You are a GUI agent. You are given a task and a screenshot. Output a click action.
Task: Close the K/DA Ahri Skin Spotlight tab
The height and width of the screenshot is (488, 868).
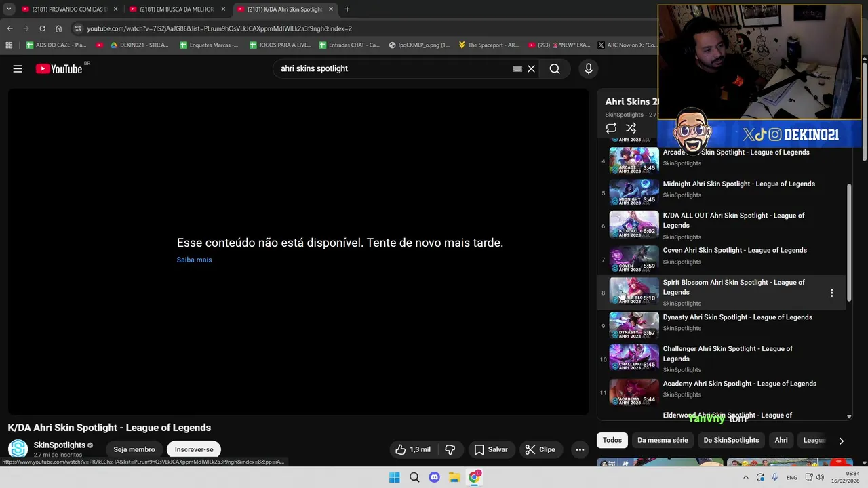(331, 9)
